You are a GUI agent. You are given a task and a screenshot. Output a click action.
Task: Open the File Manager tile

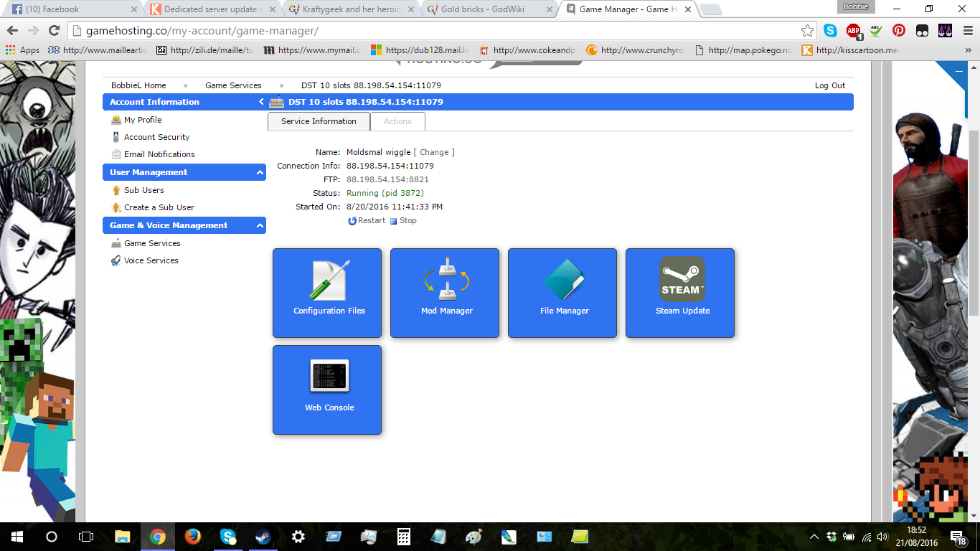[x=562, y=293]
